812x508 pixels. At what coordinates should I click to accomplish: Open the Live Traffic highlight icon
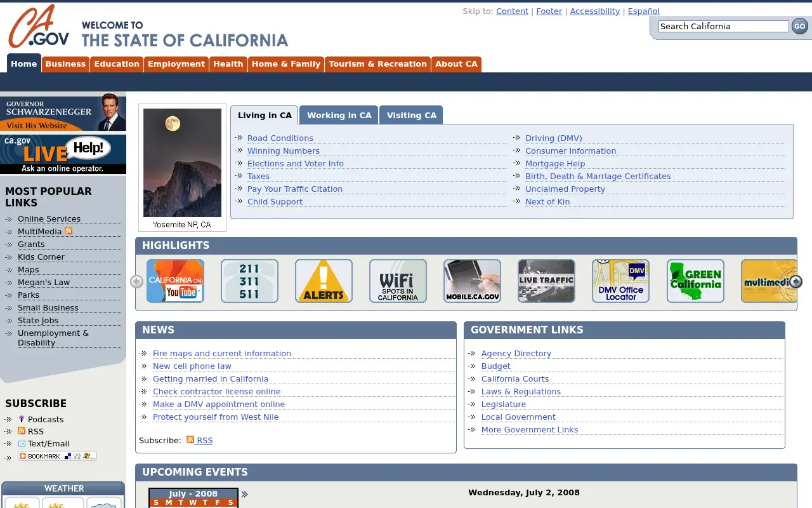click(546, 281)
